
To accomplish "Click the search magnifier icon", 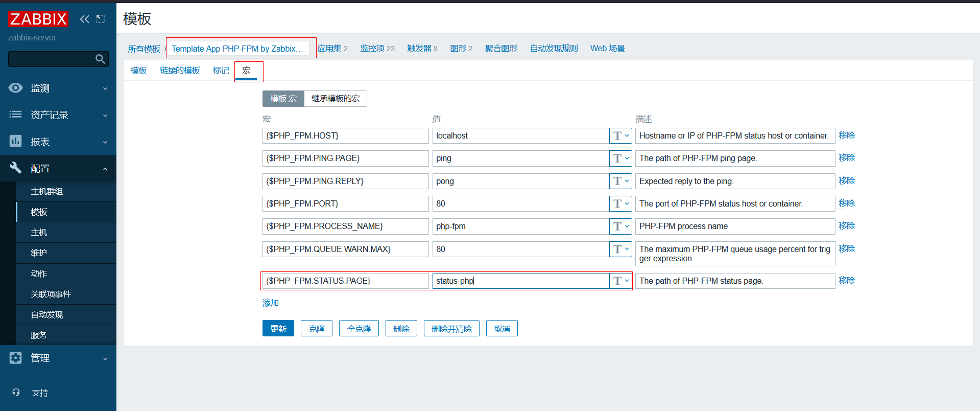I will (100, 59).
